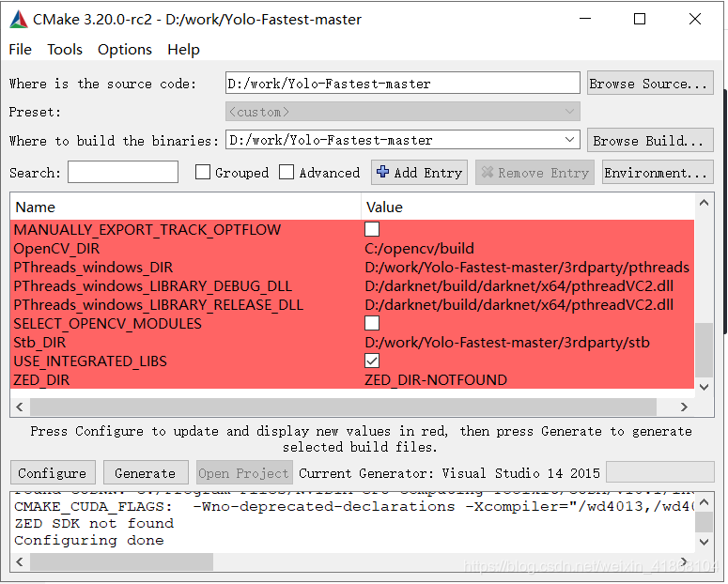Click scroll up arrow of entries table
Image resolution: width=728 pixels, height=584 pixels.
coord(704,203)
